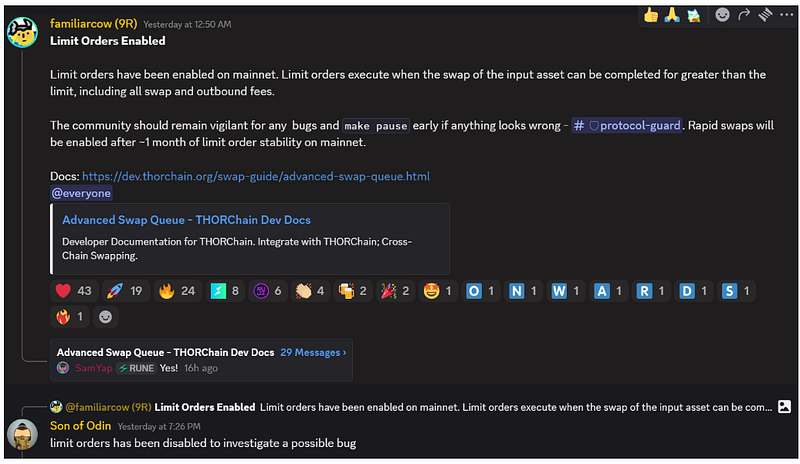The height and width of the screenshot is (464, 800).
Task: Open the Advanced Swap Queue embed title link
Action: point(186,220)
